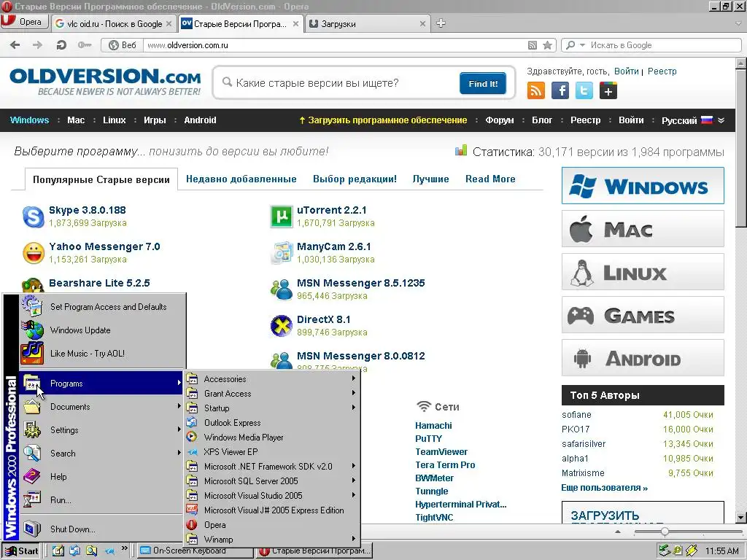Click the Find It! button

[483, 83]
